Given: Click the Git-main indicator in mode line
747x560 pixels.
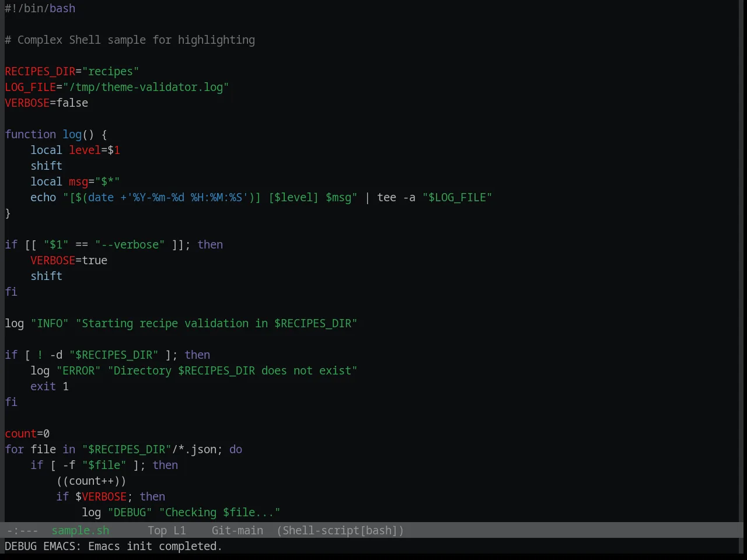Looking at the screenshot, I should click(237, 530).
